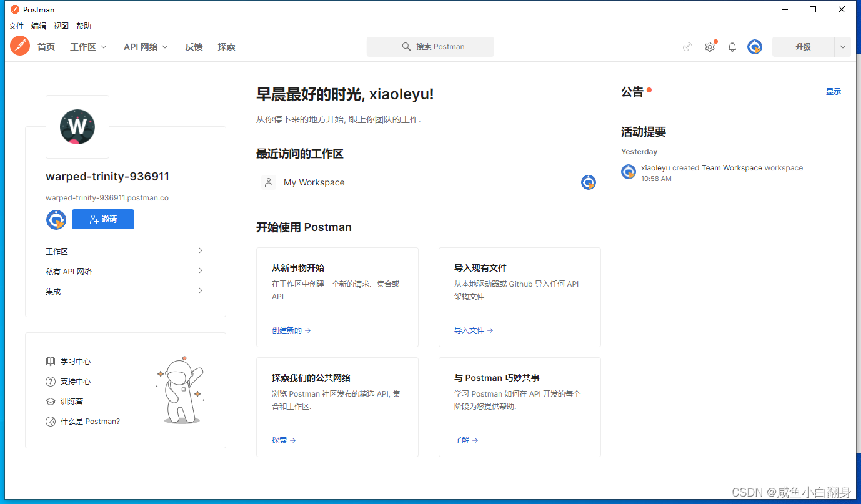
Task: Expand the 集成 row chevron
Action: tap(201, 290)
